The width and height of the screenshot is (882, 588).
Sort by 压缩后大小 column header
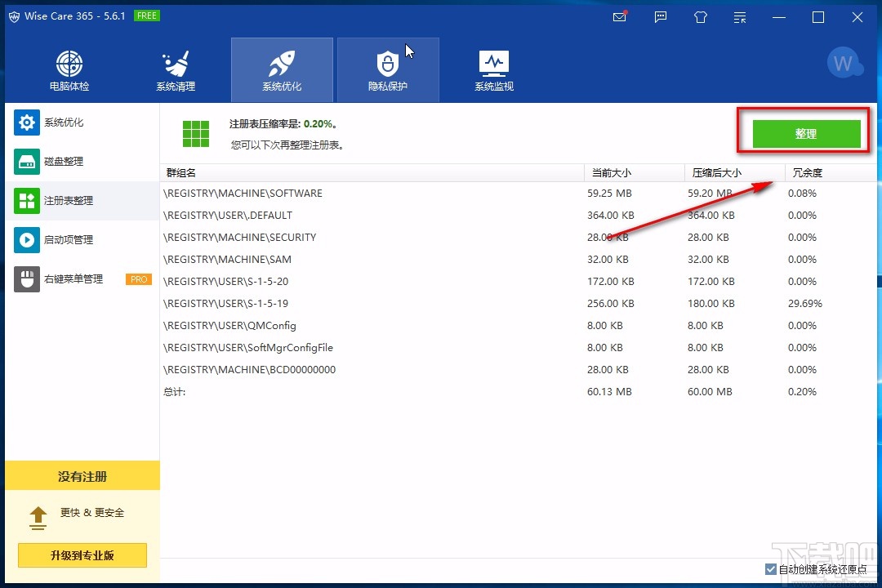735,173
